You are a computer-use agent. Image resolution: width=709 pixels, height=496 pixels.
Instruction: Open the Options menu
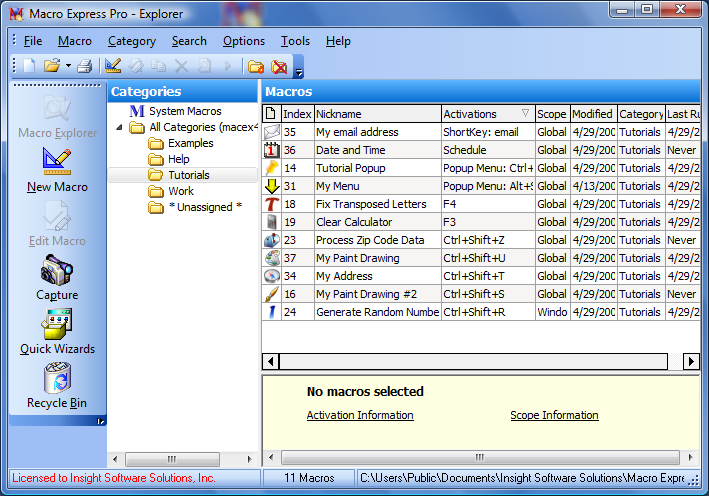(244, 41)
